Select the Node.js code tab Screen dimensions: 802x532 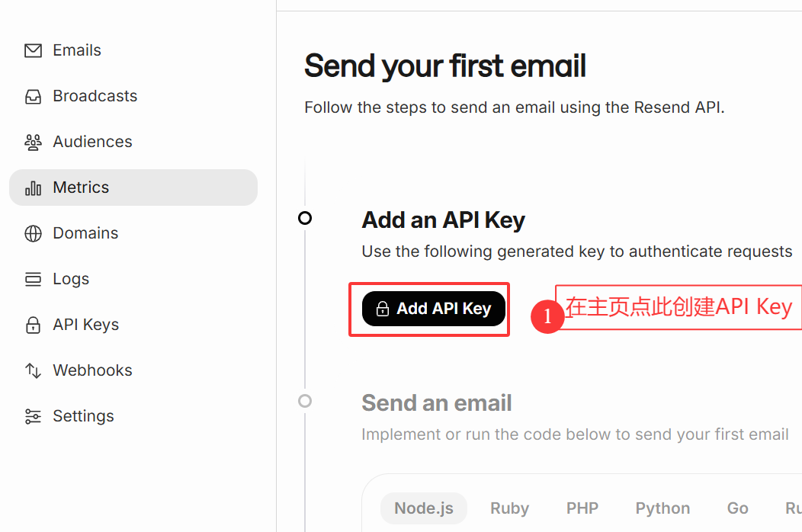tap(424, 508)
